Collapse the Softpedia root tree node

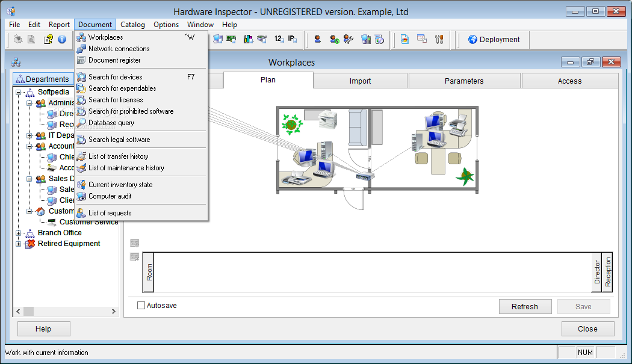point(19,92)
